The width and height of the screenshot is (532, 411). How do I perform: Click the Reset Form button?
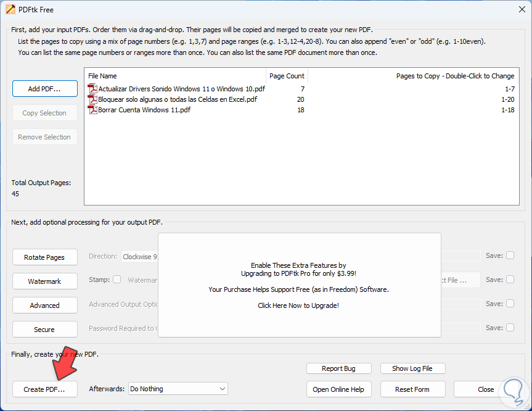pos(412,389)
